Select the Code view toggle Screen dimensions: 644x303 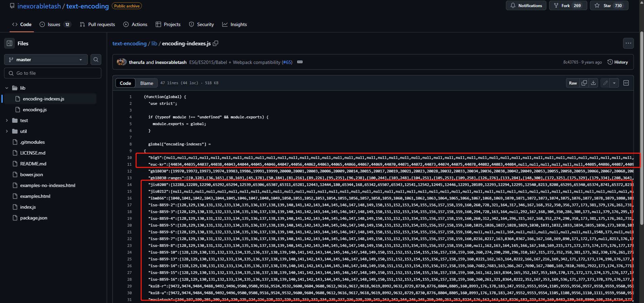pos(125,83)
